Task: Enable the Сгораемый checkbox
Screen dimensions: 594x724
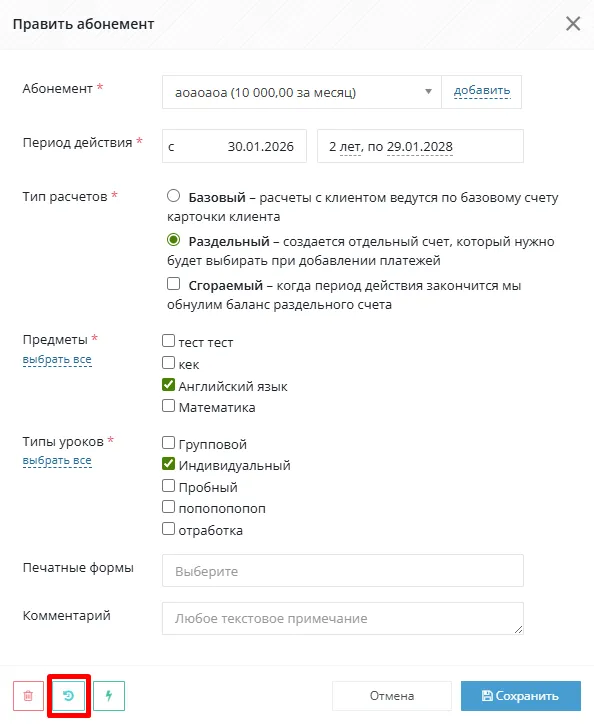Action: point(174,284)
